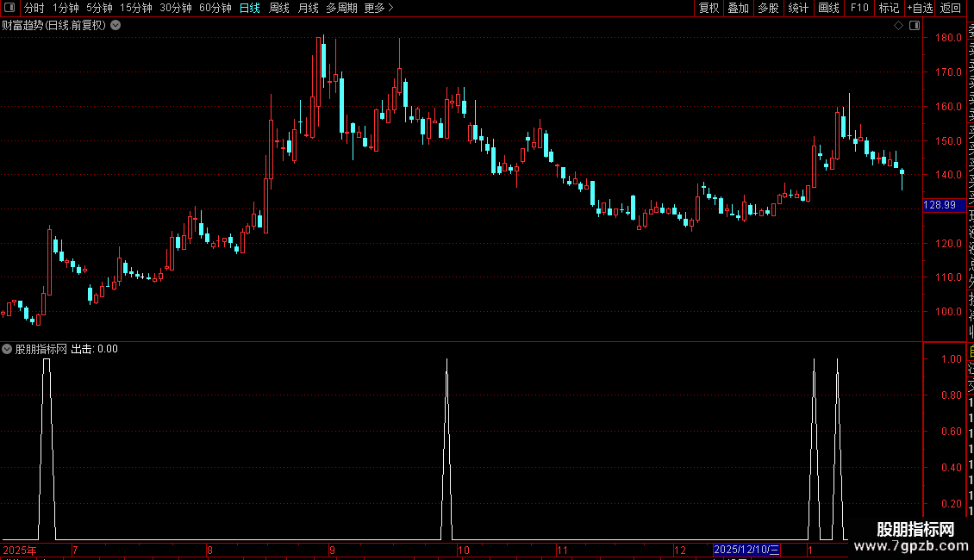
Task: Click the 出击: 0.00 indicator value
Action: (x=95, y=349)
